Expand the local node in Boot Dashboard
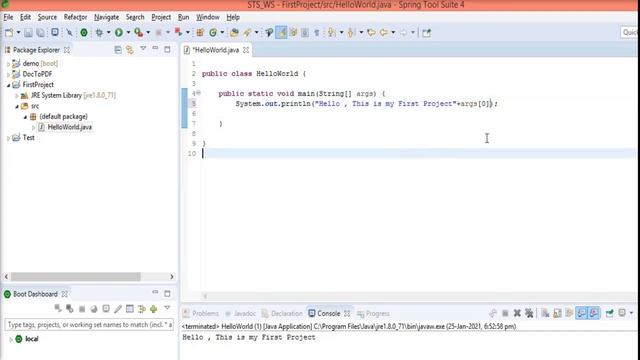Image resolution: width=640 pixels, height=360 pixels. (x=11, y=339)
